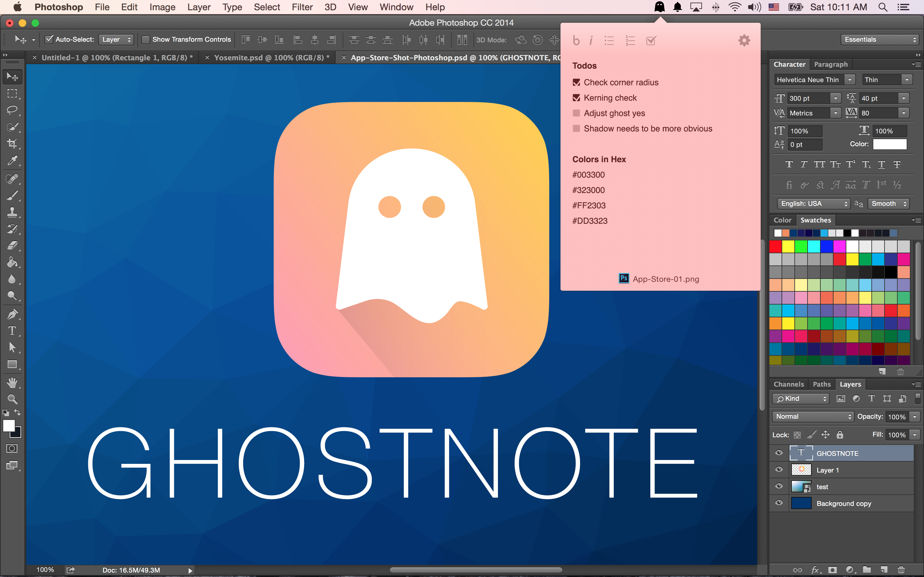Select the Hand tool

click(x=12, y=382)
